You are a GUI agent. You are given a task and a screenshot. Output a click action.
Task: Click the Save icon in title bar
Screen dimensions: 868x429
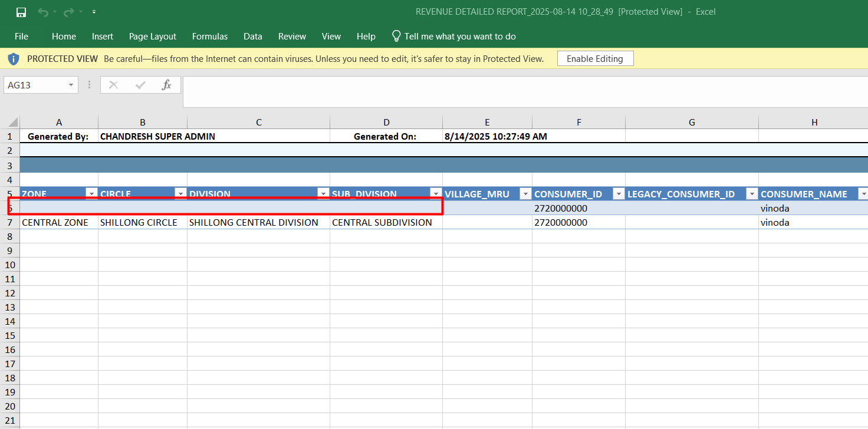[x=21, y=12]
